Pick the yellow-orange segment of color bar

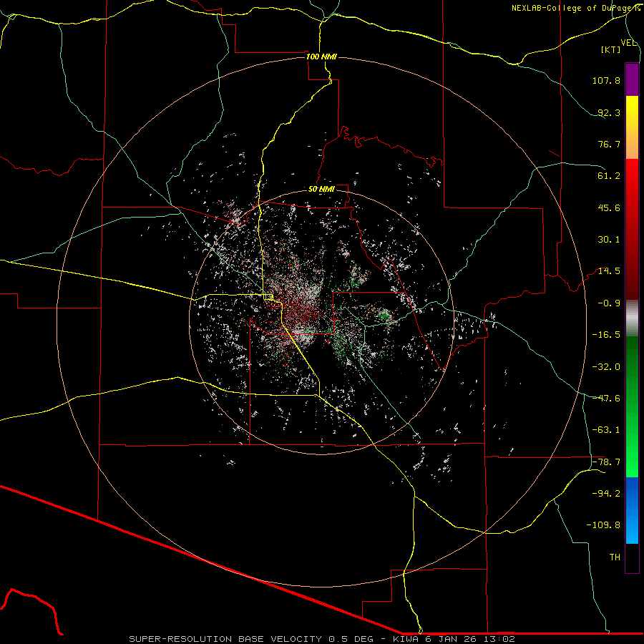point(632,127)
